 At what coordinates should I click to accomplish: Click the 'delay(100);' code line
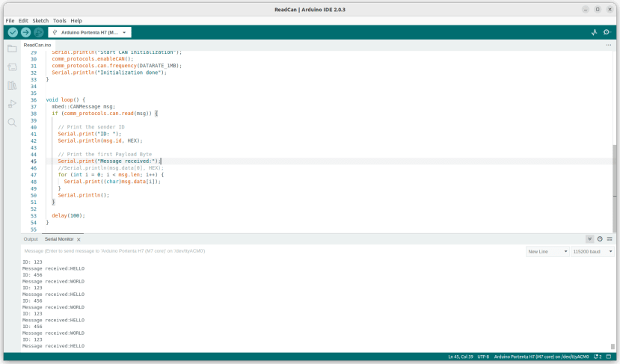68,216
